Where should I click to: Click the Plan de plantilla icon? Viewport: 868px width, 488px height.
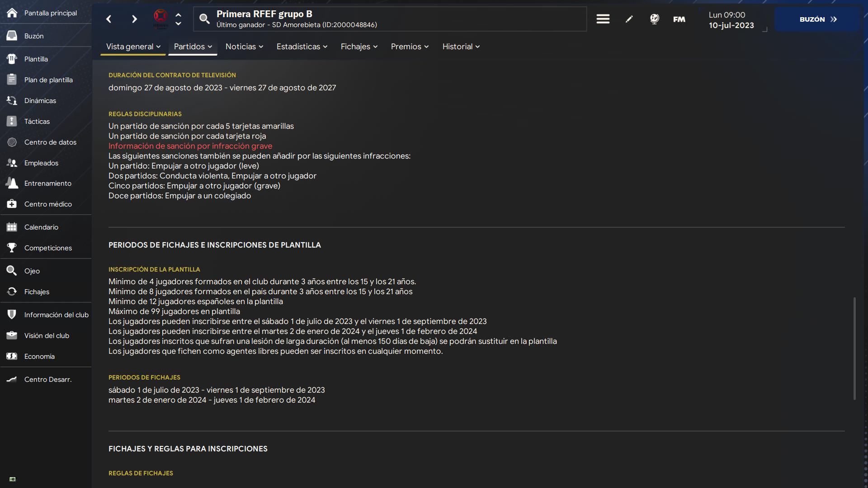12,80
